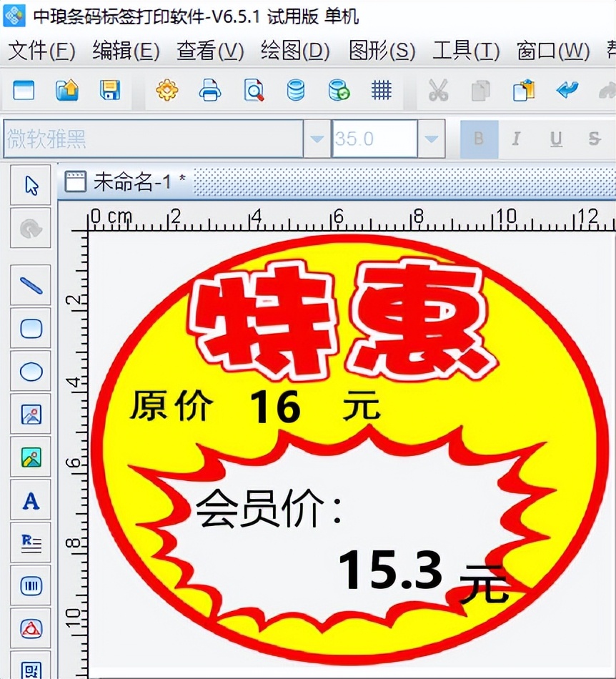Open the 查看(V) menu
This screenshot has width=616, height=679.
(x=210, y=51)
